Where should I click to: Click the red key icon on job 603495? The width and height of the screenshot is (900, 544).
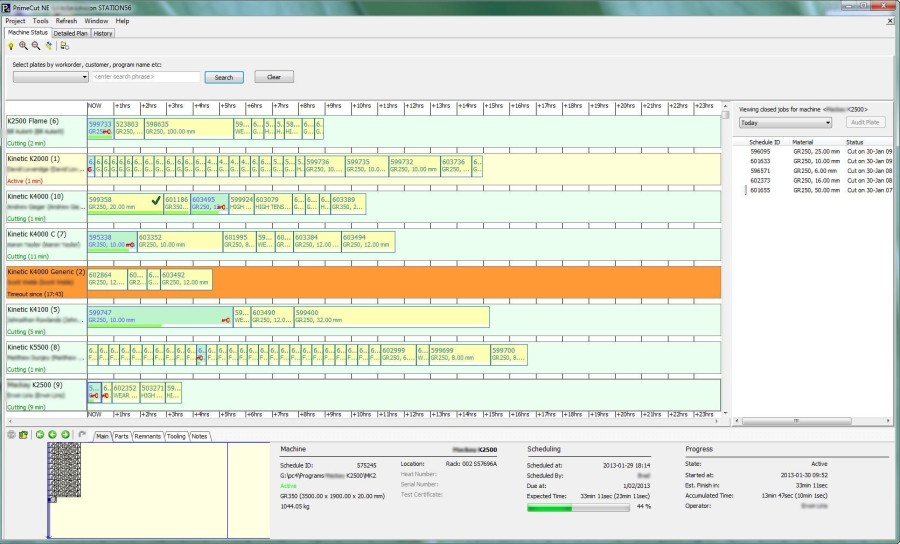pos(221,207)
